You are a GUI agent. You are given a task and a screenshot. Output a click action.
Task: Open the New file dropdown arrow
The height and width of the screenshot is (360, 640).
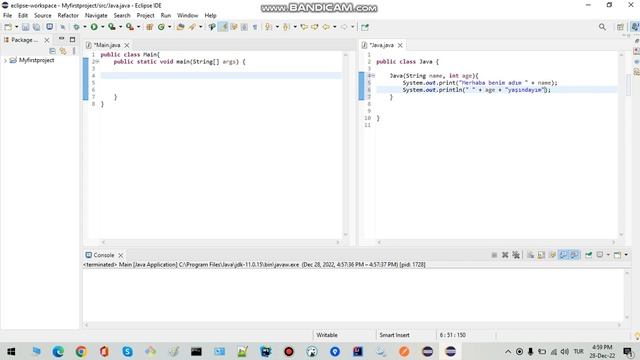tap(16, 27)
